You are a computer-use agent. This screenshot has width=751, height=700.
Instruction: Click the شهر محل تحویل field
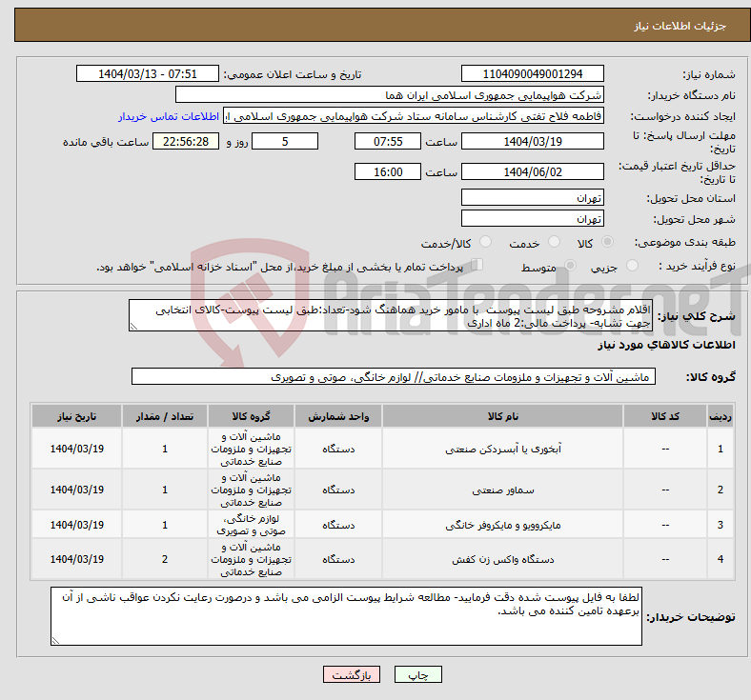pyautogui.click(x=532, y=219)
